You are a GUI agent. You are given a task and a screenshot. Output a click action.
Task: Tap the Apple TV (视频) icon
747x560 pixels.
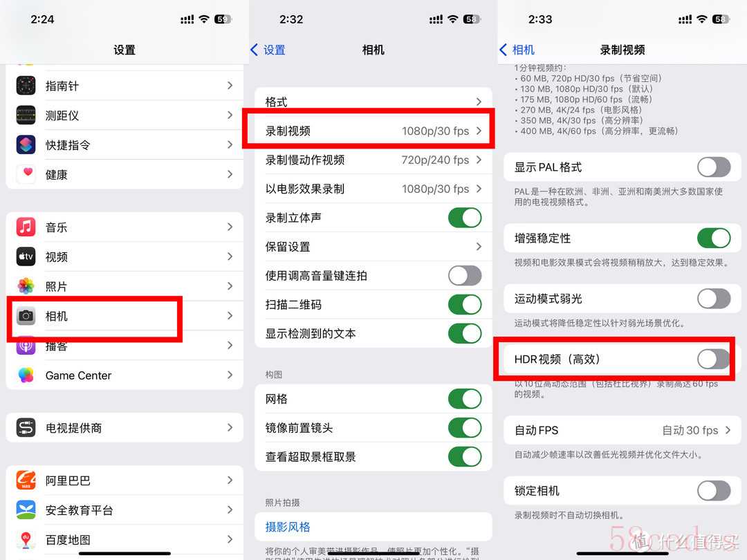coord(26,256)
